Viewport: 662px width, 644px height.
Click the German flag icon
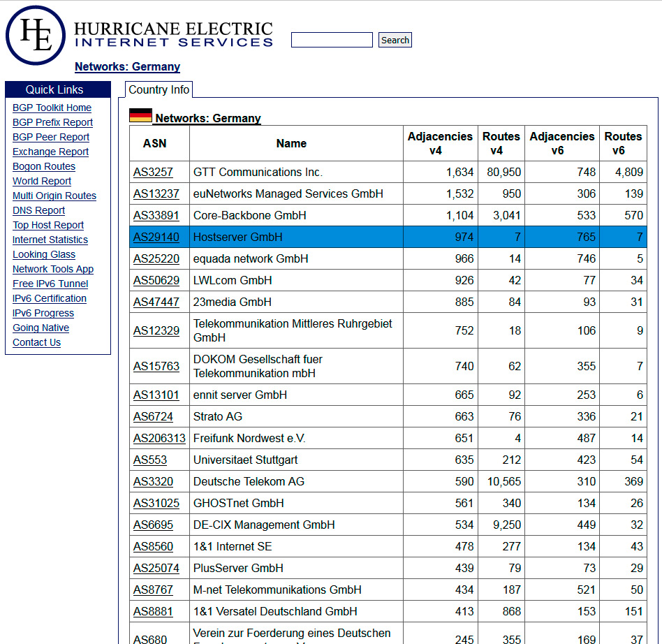(140, 115)
